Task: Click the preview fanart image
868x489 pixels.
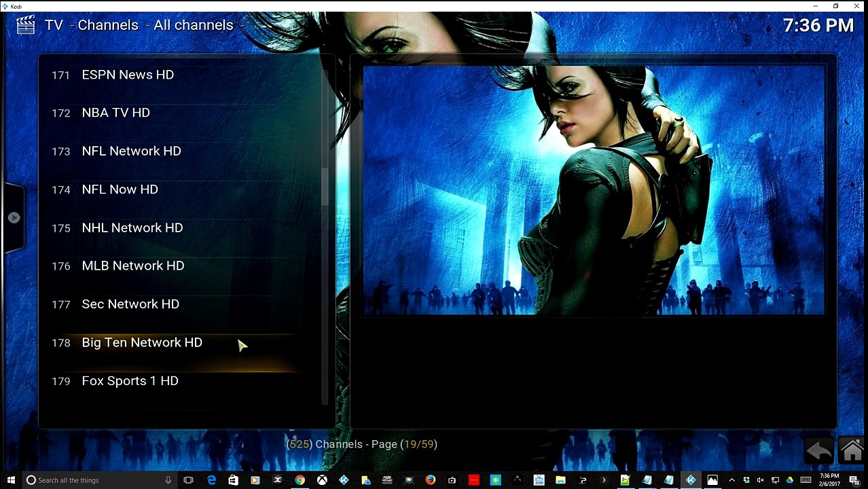Action: (x=594, y=190)
